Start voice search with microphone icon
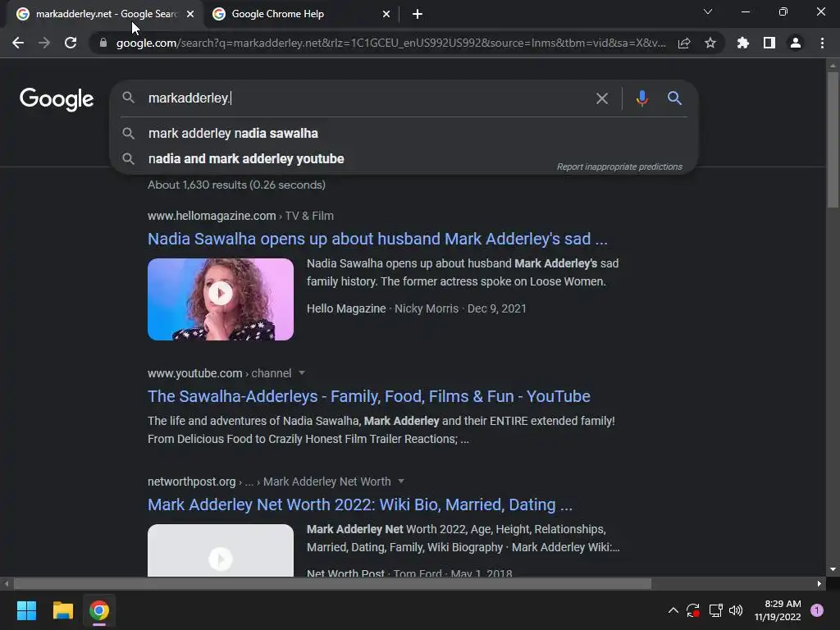840x630 pixels. click(x=641, y=98)
